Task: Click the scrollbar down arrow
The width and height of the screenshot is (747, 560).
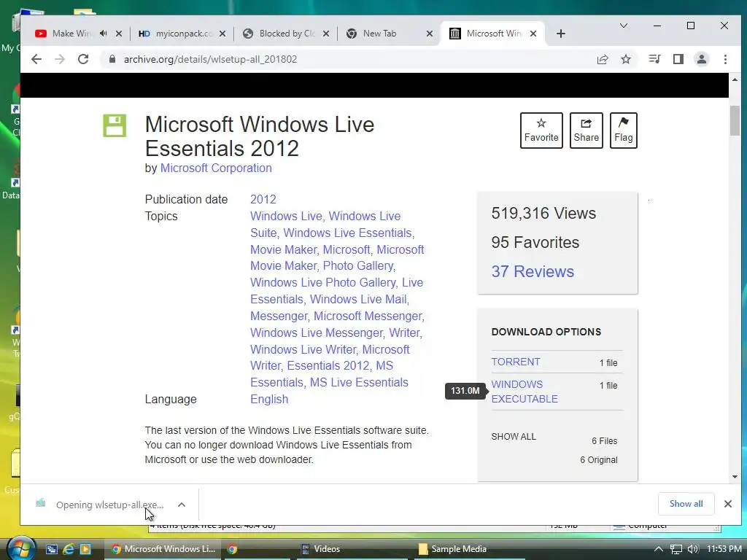Action: 735,477
